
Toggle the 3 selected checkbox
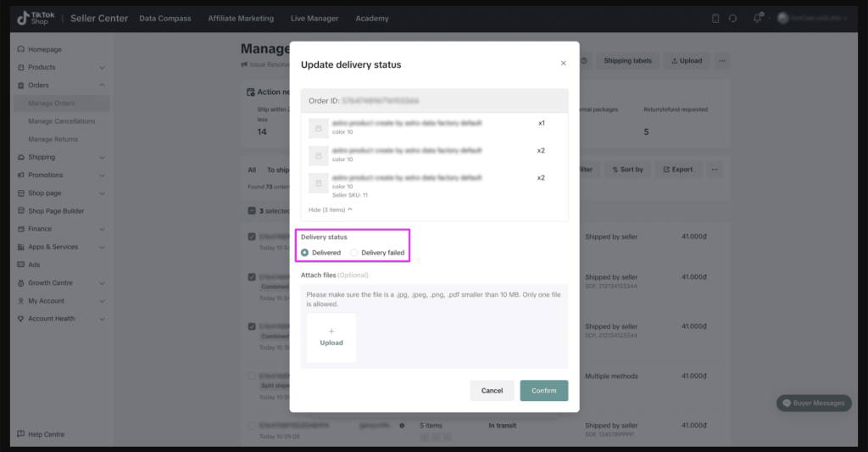[252, 211]
